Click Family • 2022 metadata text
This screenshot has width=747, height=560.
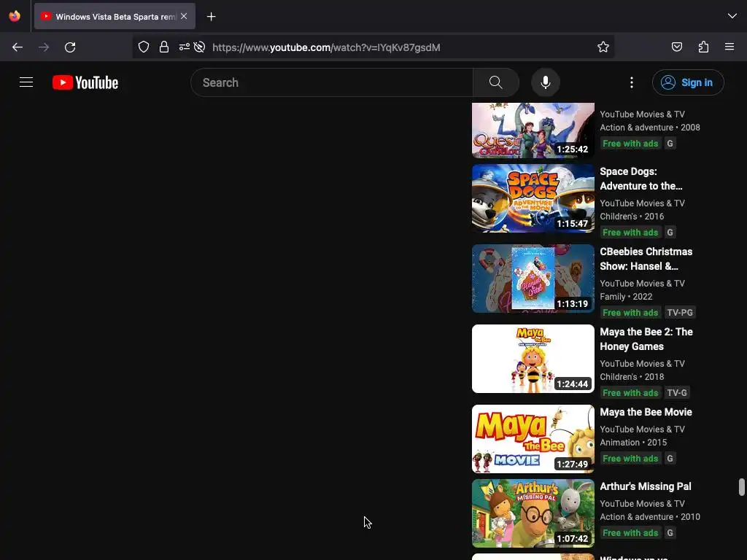pos(626,297)
